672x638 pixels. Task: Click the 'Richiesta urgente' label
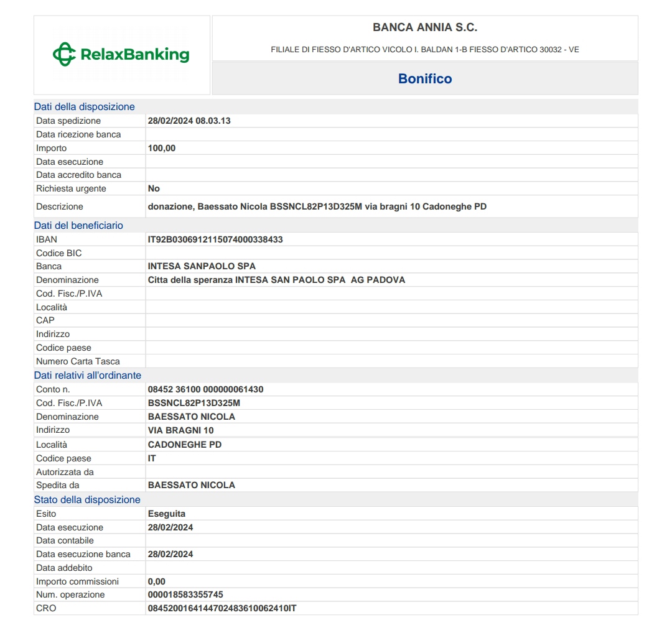(71, 188)
